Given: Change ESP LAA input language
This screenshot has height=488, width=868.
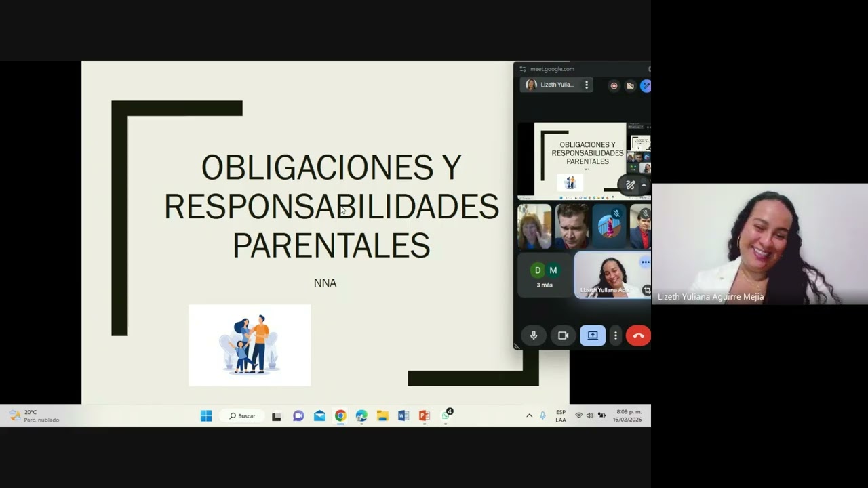Looking at the screenshot, I should [561, 415].
